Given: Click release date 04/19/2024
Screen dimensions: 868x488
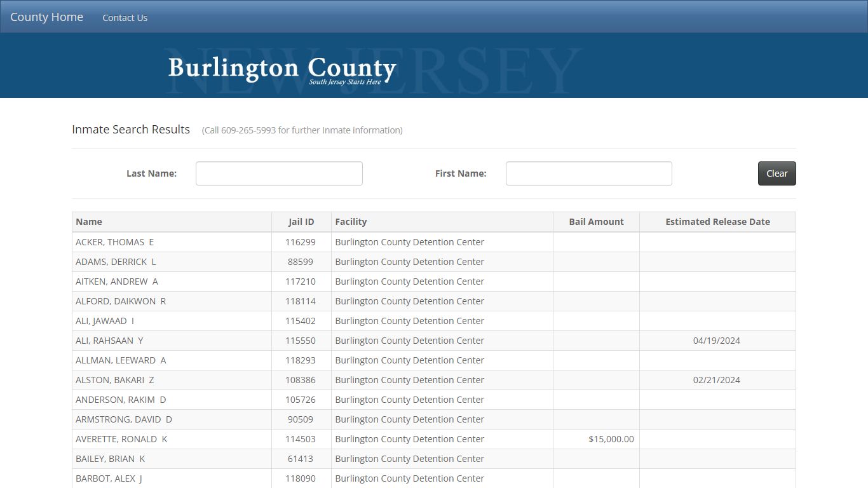Looking at the screenshot, I should click(x=717, y=341).
